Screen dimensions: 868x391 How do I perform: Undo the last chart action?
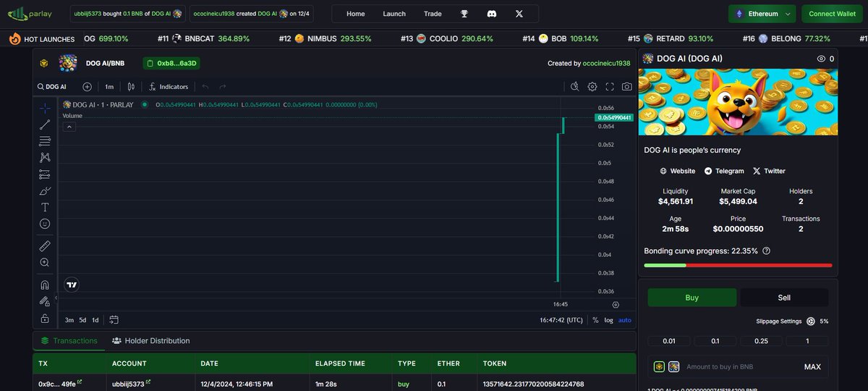(205, 87)
